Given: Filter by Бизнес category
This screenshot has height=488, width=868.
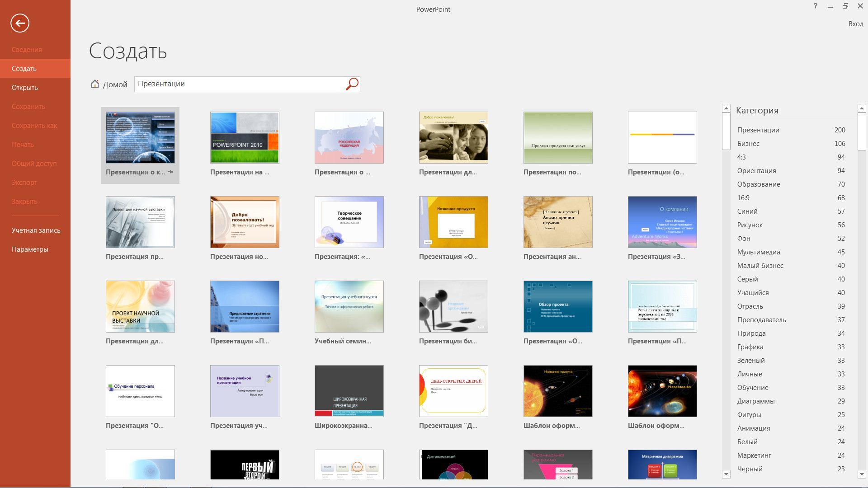Looking at the screenshot, I should [791, 144].
